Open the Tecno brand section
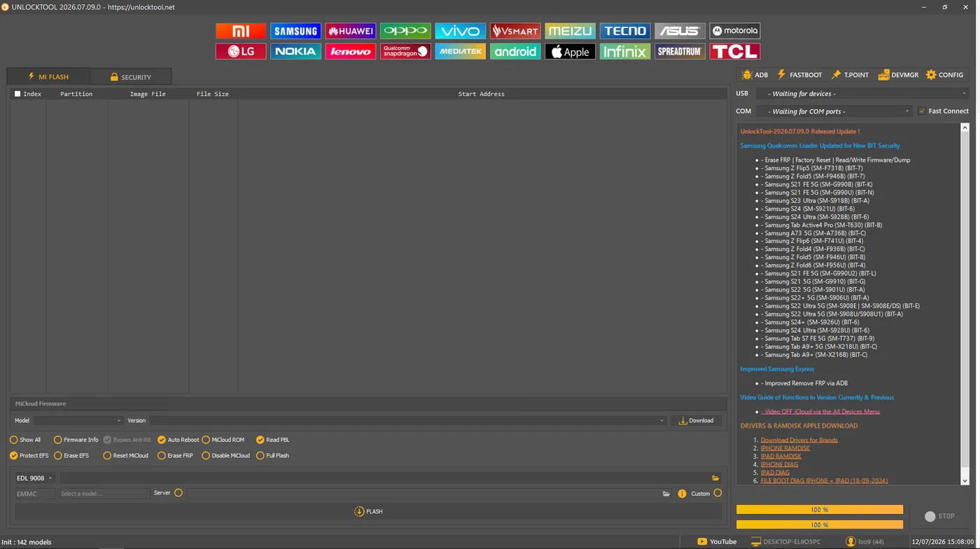 click(625, 31)
